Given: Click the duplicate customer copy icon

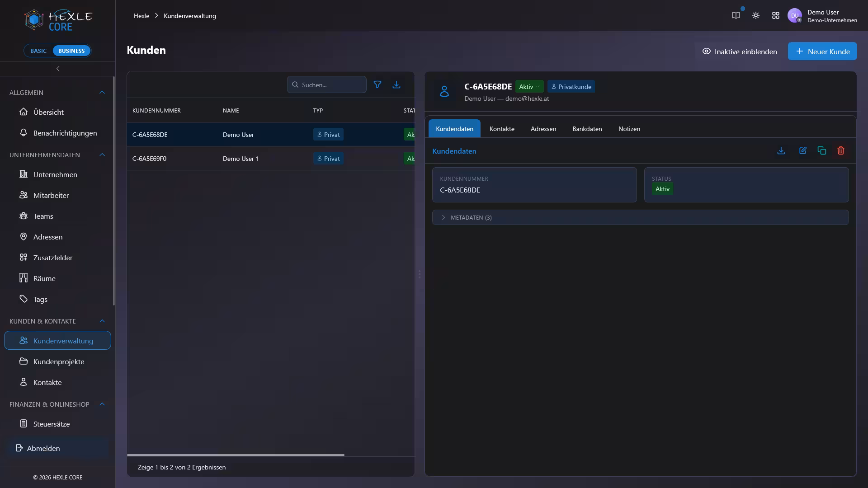Looking at the screenshot, I should pos(821,151).
